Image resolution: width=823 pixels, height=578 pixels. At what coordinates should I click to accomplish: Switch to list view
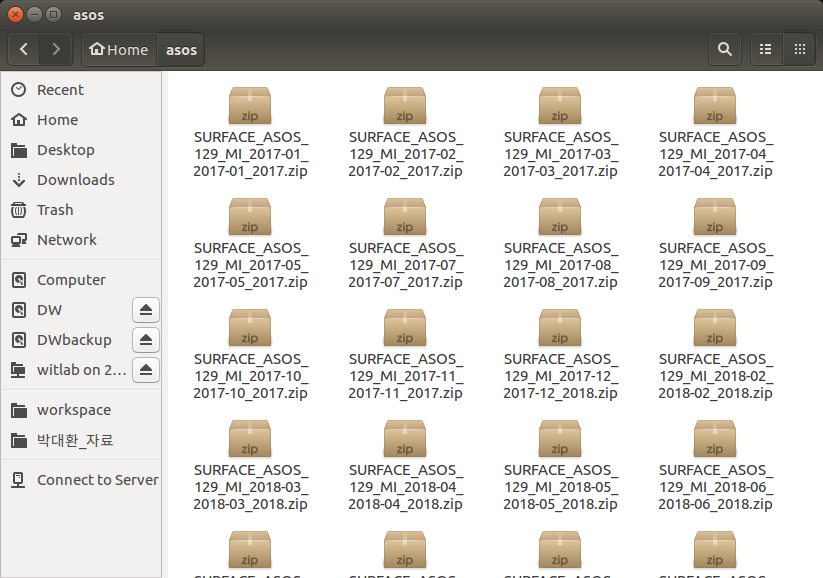(x=766, y=49)
